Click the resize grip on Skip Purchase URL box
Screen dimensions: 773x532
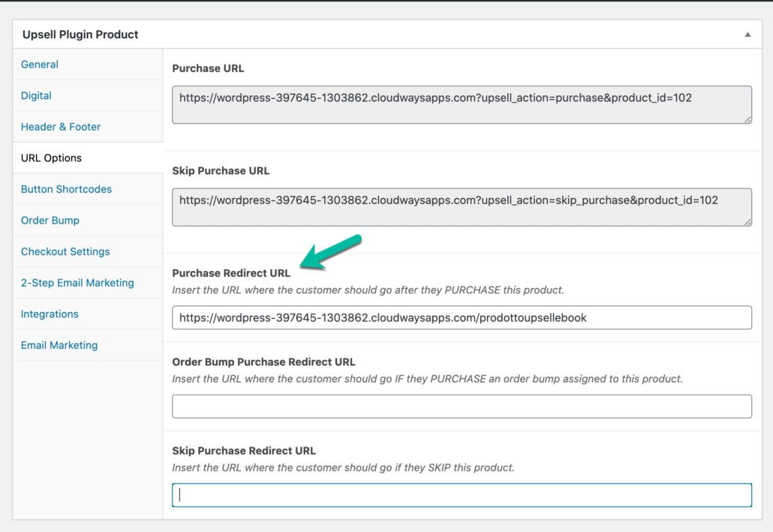pyautogui.click(x=746, y=220)
